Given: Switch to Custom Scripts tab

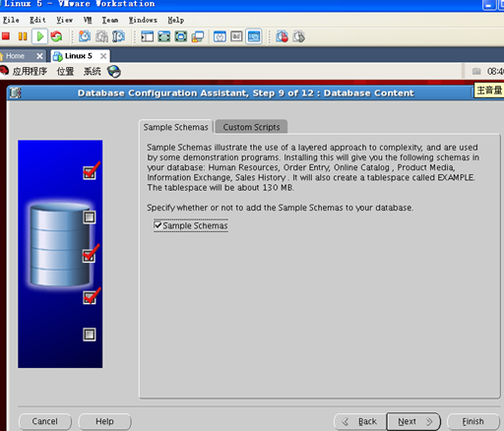Looking at the screenshot, I should click(251, 127).
